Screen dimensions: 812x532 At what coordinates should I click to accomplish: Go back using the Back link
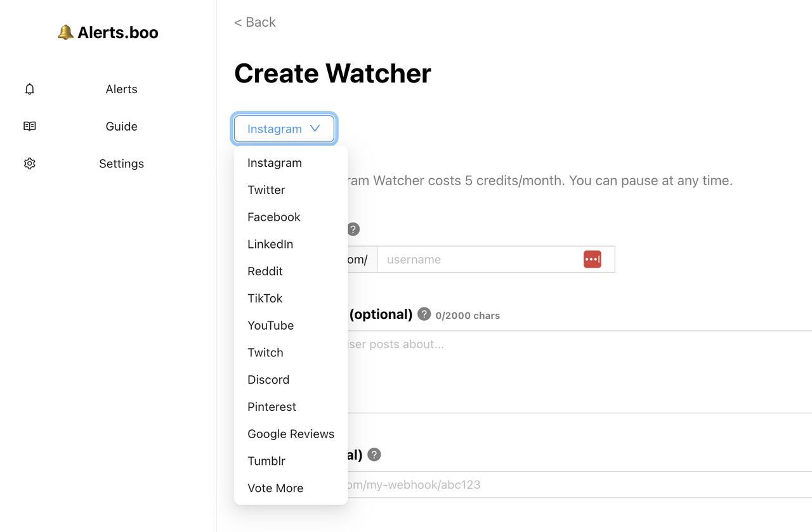[x=255, y=22]
